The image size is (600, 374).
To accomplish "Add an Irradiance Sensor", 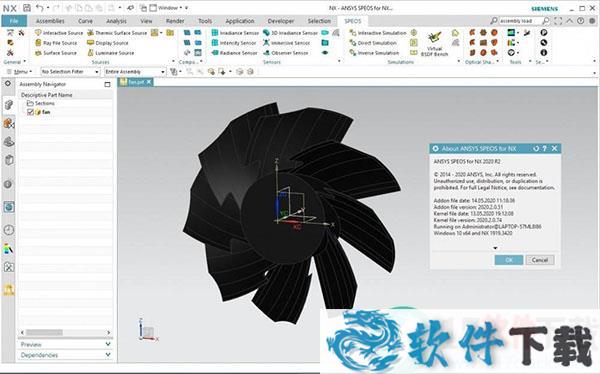I will (x=235, y=33).
